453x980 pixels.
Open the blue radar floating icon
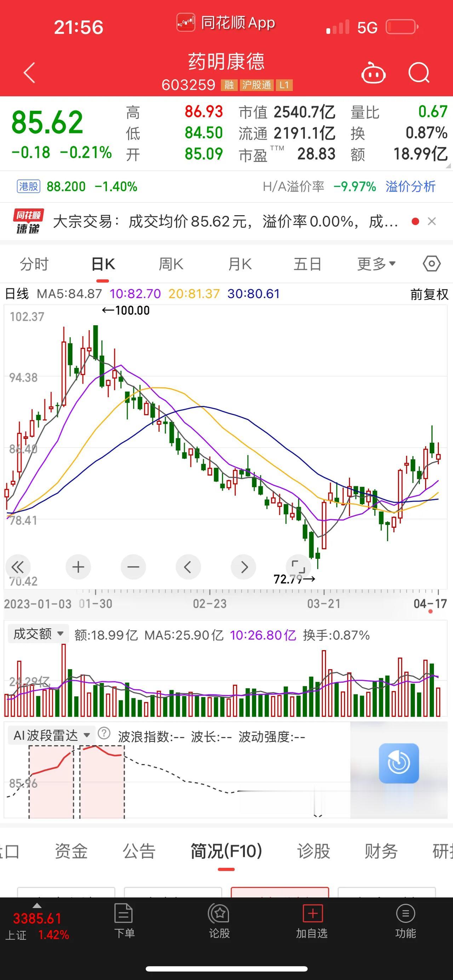click(399, 763)
